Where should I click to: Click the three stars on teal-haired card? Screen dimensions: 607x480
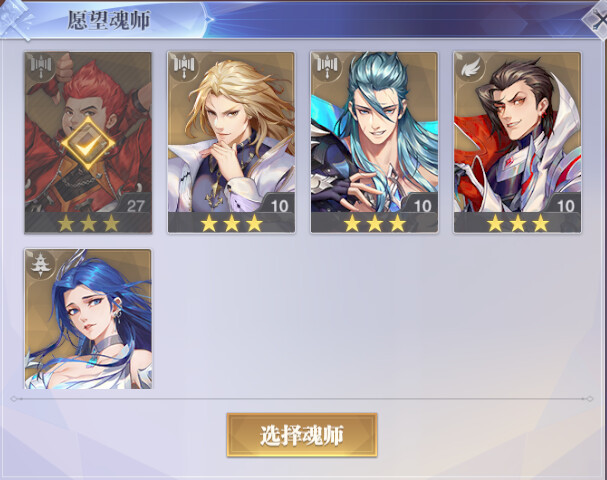375,223
